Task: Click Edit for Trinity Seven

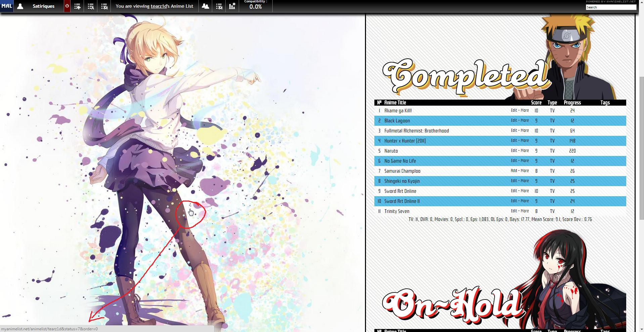Action: [514, 211]
